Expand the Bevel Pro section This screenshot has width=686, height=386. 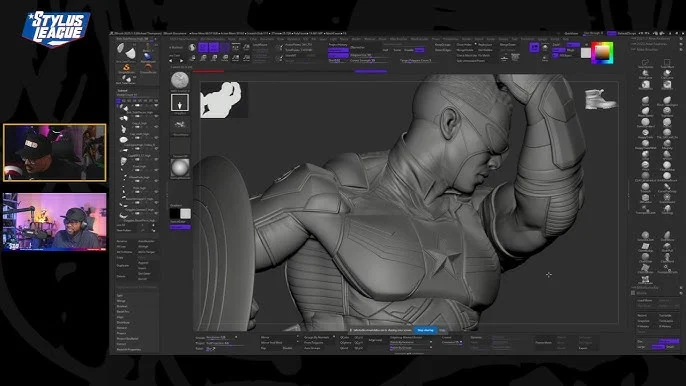tap(122, 312)
